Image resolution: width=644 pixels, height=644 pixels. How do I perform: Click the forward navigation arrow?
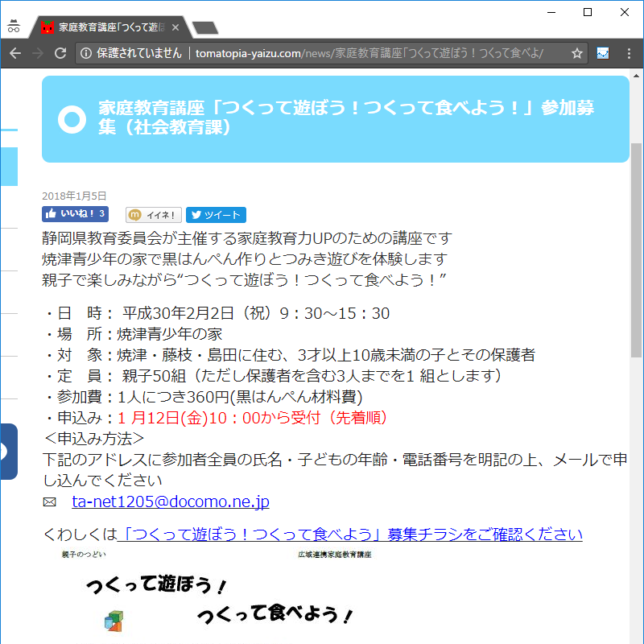(x=38, y=53)
